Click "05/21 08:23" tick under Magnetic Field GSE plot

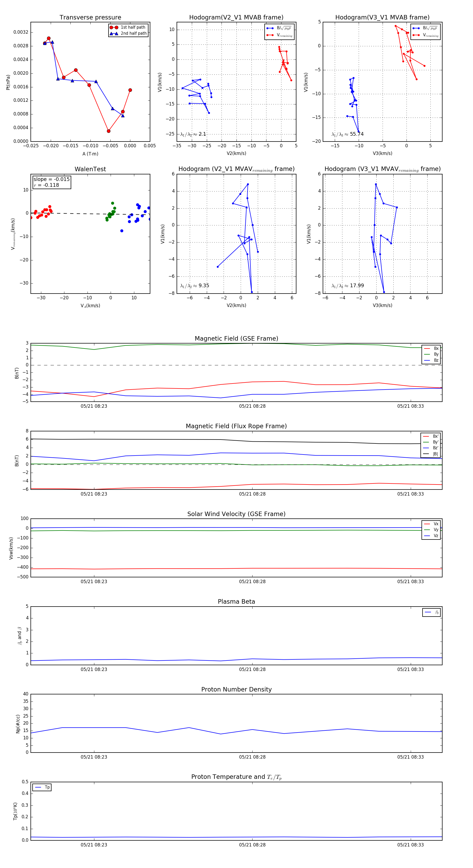[x=94, y=406]
